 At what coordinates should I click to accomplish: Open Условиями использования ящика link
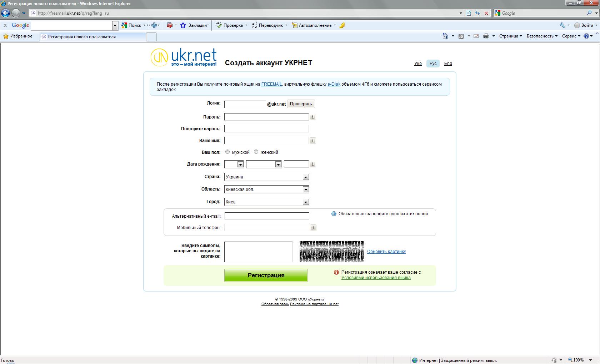click(376, 278)
